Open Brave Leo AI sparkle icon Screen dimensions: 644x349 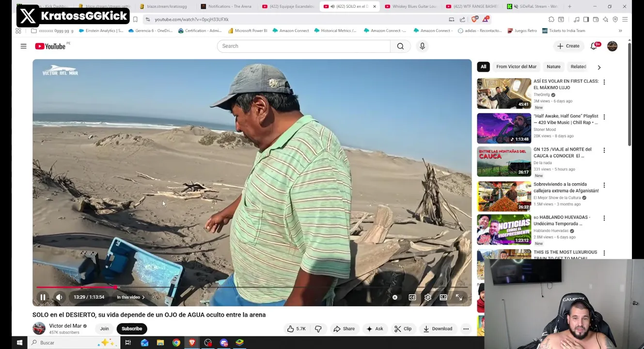[x=605, y=19]
